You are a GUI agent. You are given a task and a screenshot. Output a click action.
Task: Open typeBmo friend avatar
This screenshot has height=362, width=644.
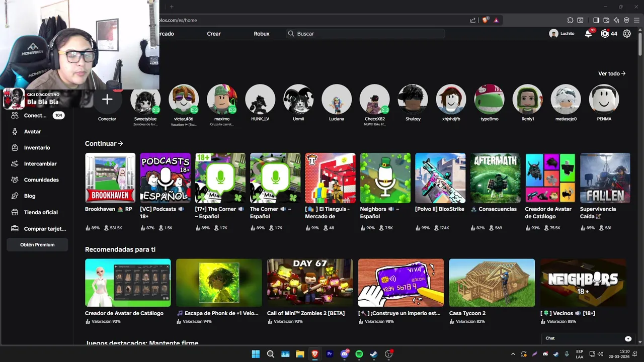pyautogui.click(x=490, y=99)
